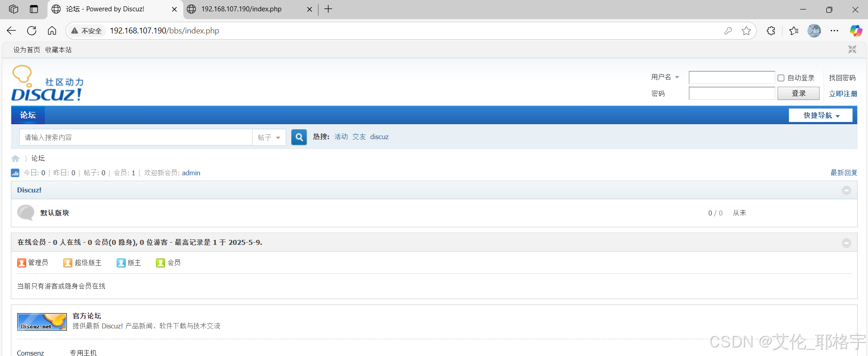Viewport: 868px width, 356px height.
Task: Click the browser address bar URL
Action: click(165, 31)
